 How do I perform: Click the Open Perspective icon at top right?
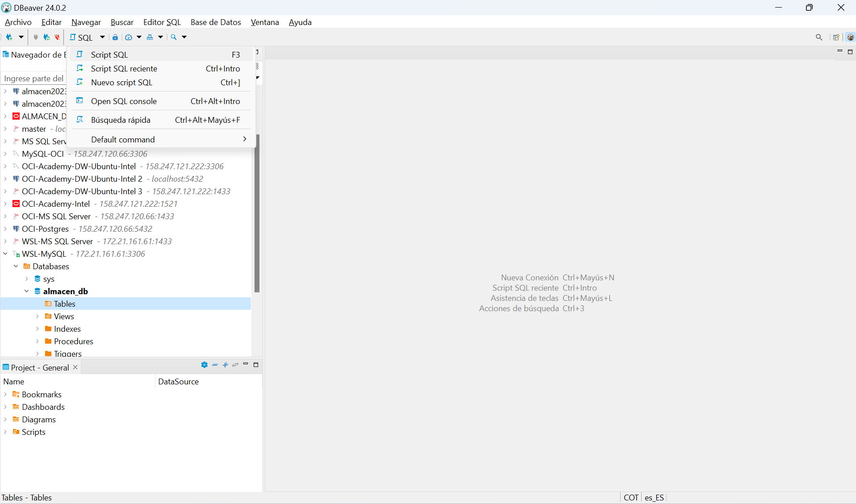[x=836, y=37]
